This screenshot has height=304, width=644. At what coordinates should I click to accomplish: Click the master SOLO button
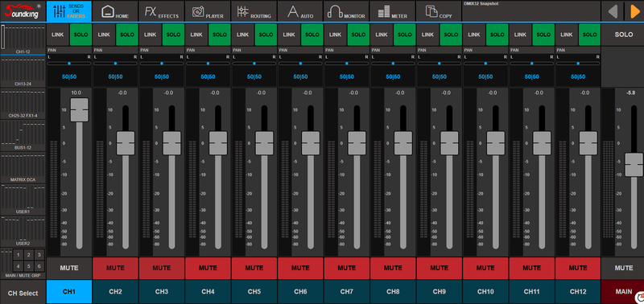click(x=623, y=35)
